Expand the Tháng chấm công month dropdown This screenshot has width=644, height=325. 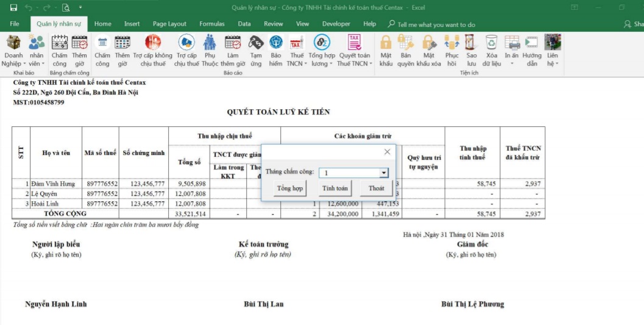(x=384, y=173)
